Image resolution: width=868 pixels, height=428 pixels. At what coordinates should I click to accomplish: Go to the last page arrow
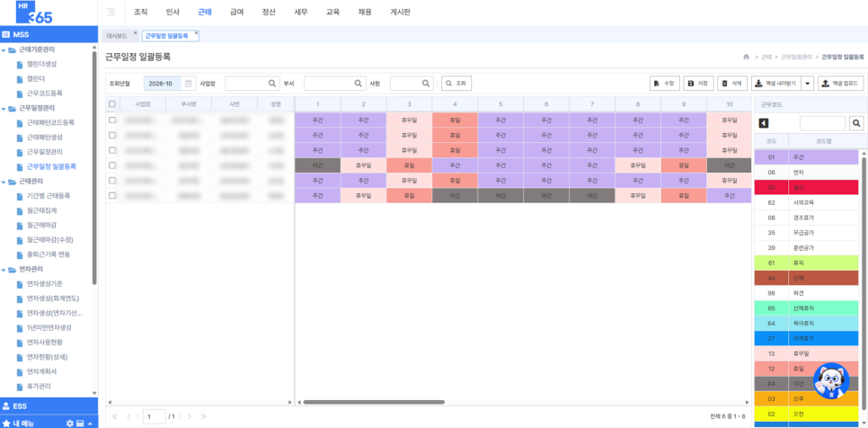203,416
